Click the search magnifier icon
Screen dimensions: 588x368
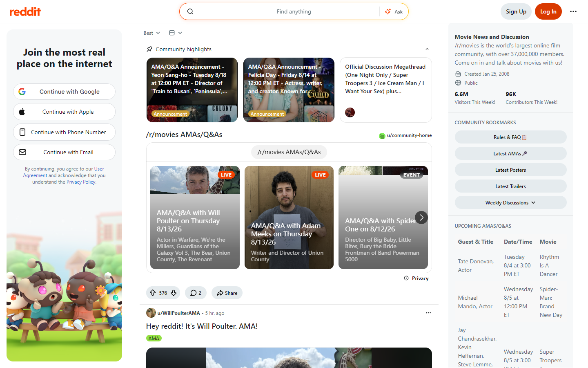pyautogui.click(x=190, y=11)
